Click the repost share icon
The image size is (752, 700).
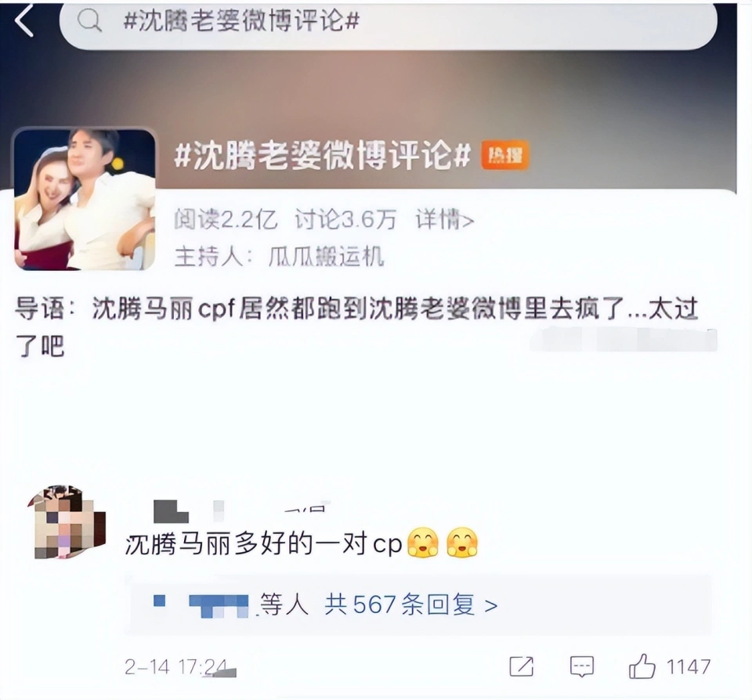click(522, 666)
